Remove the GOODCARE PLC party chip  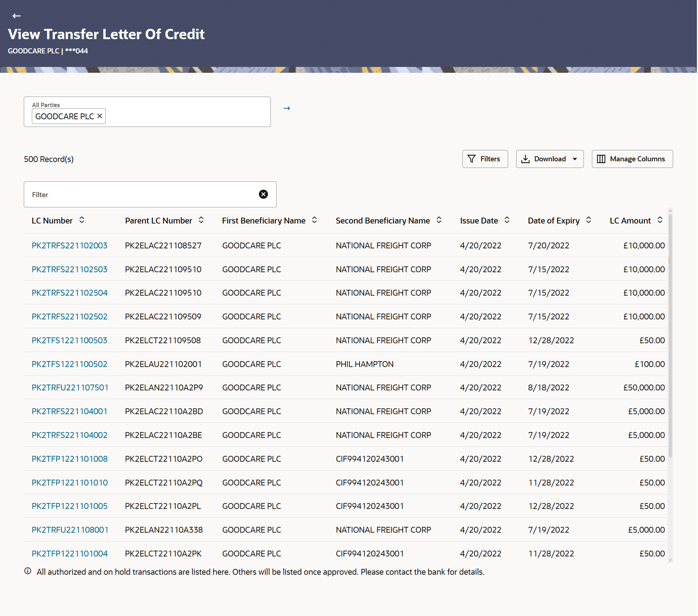click(x=99, y=116)
